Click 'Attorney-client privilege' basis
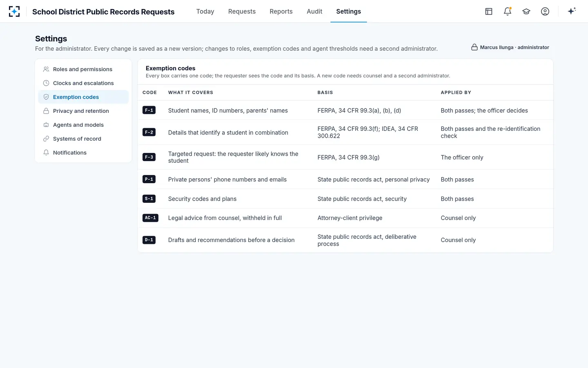The image size is (588, 368). tap(350, 218)
